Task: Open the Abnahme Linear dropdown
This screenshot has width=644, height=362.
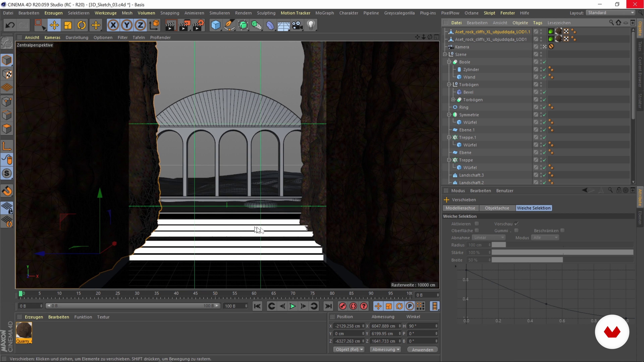Action: [489, 237]
